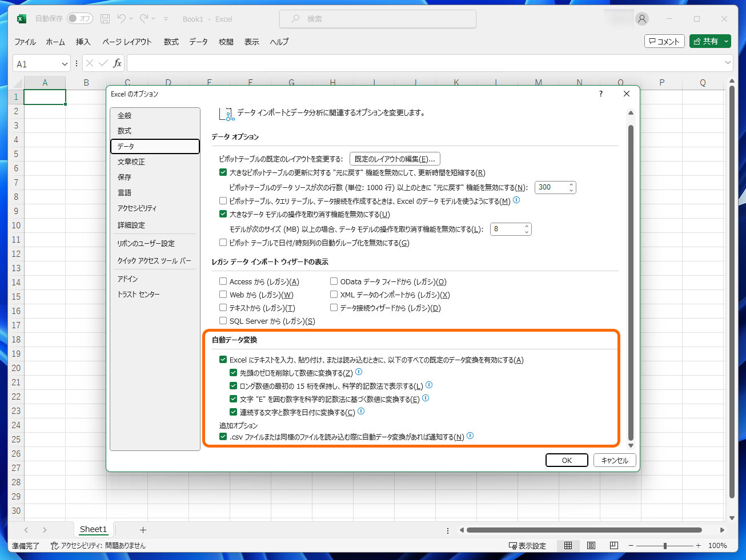The image size is (746, 560).
Task: Open the Insert Function (fx) dialog
Action: pyautogui.click(x=117, y=63)
